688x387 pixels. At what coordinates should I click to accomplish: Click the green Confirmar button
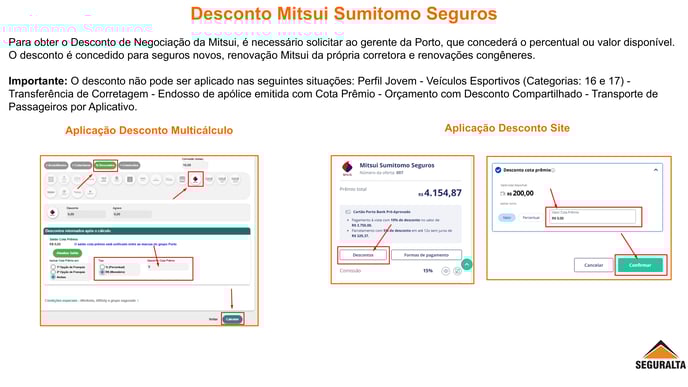click(640, 265)
